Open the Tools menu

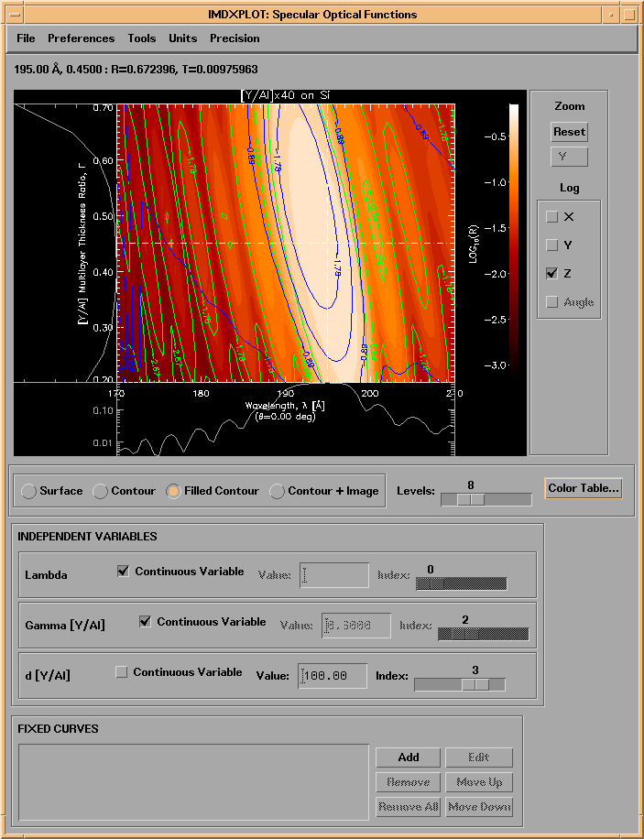(142, 38)
